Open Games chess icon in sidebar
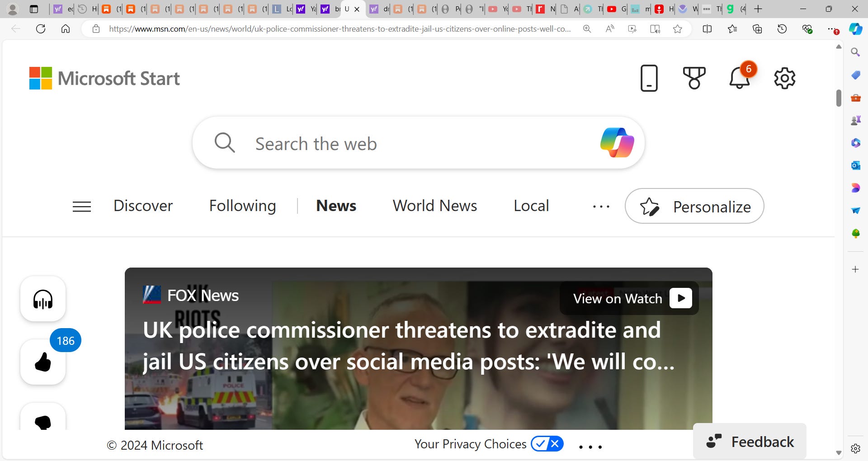Viewport: 868px width, 461px height. [855, 120]
